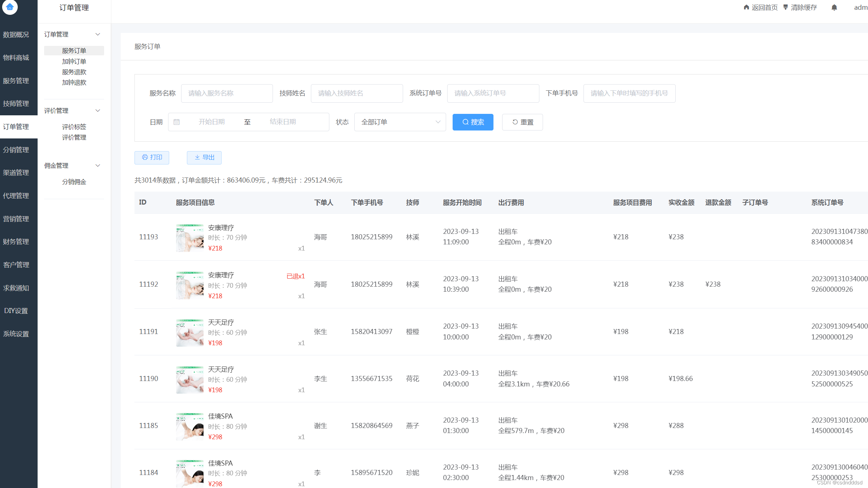
Task: Open 求救通知 in the sidebar
Action: pos(16,288)
